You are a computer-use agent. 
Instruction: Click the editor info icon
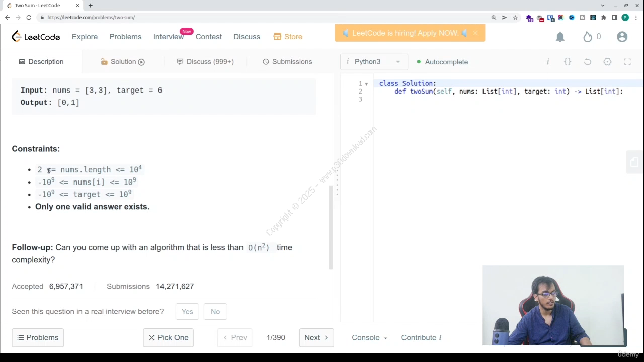point(548,62)
